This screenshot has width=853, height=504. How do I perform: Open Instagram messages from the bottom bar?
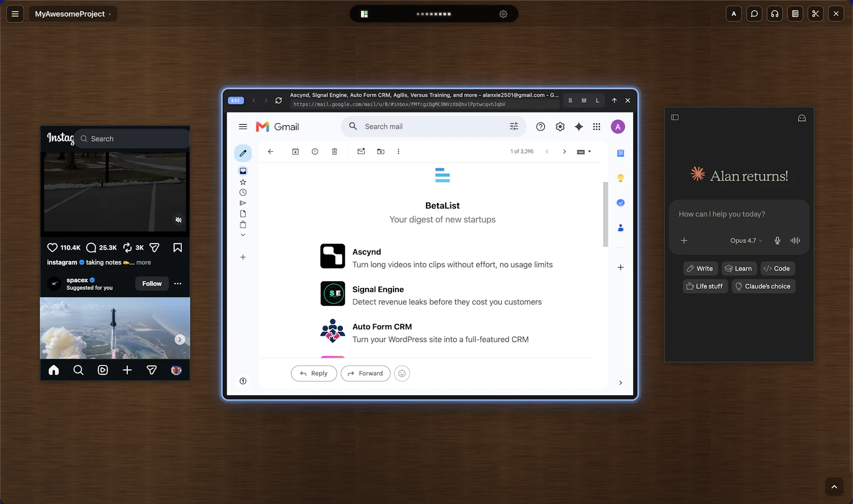[x=152, y=370]
